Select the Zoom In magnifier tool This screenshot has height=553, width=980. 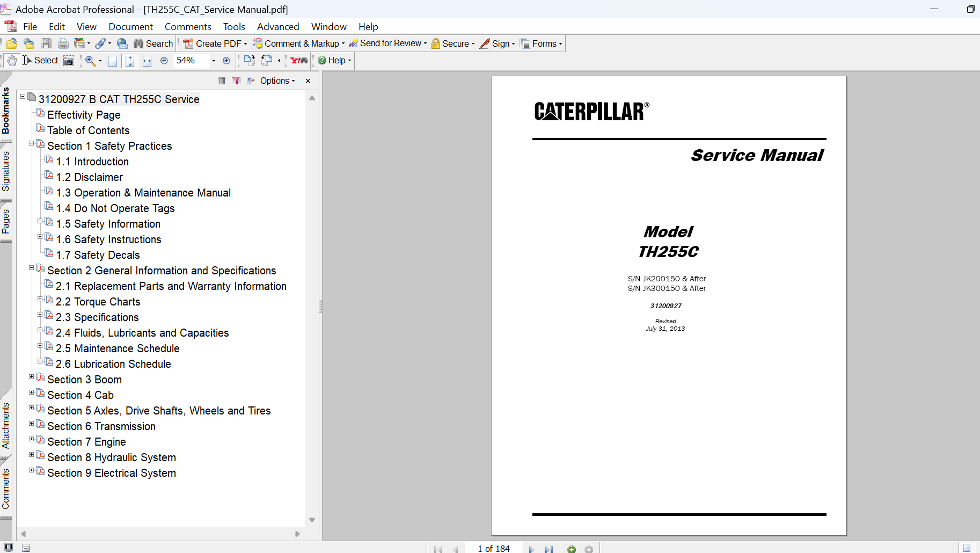click(x=90, y=61)
